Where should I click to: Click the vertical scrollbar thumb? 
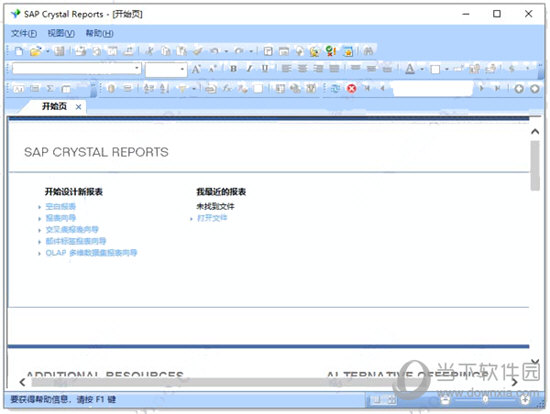pyautogui.click(x=535, y=166)
